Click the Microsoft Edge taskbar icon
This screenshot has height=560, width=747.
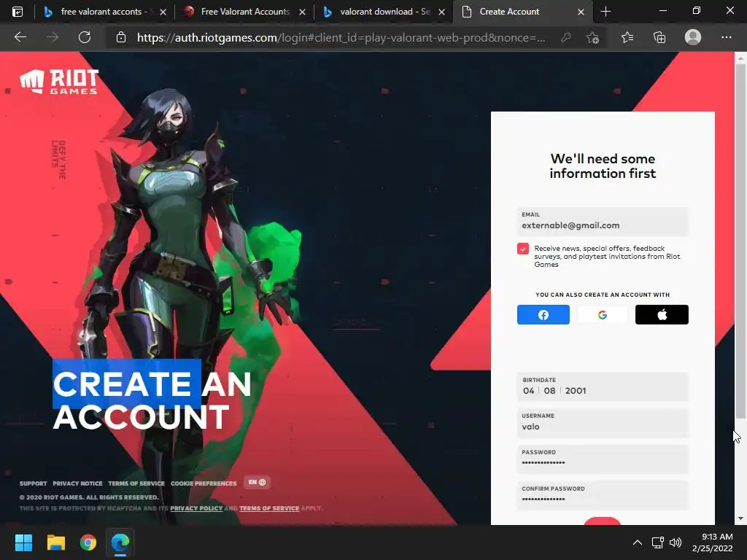click(120, 542)
